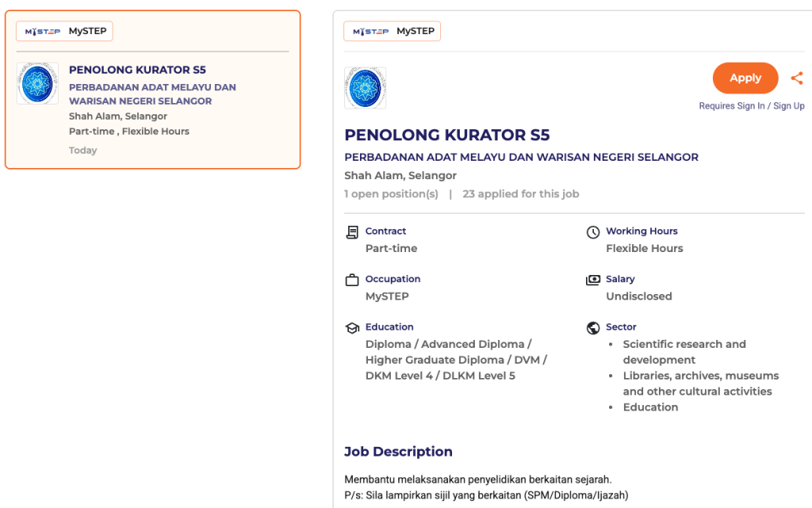
Task: Click the '23 applied for this job' text
Action: click(520, 194)
